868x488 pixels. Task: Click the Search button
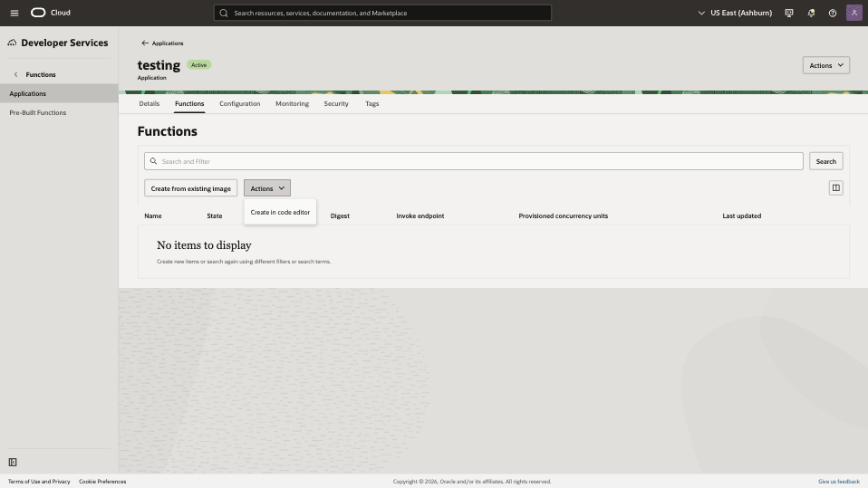tap(826, 161)
